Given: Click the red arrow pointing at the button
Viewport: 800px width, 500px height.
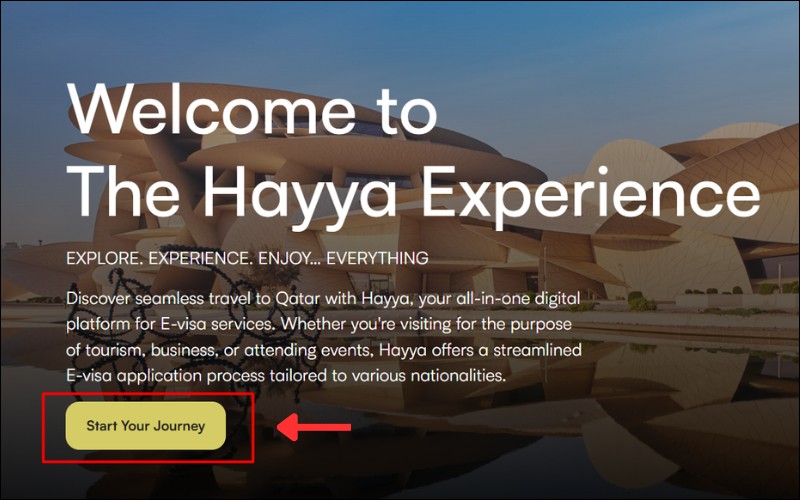Looking at the screenshot, I should click(x=313, y=427).
